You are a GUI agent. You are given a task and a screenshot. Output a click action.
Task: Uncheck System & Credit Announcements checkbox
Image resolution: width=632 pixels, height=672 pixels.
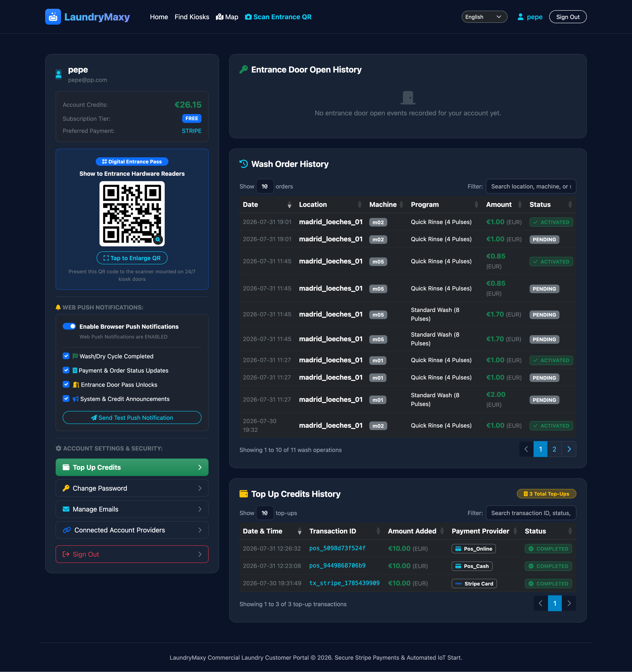pos(66,398)
